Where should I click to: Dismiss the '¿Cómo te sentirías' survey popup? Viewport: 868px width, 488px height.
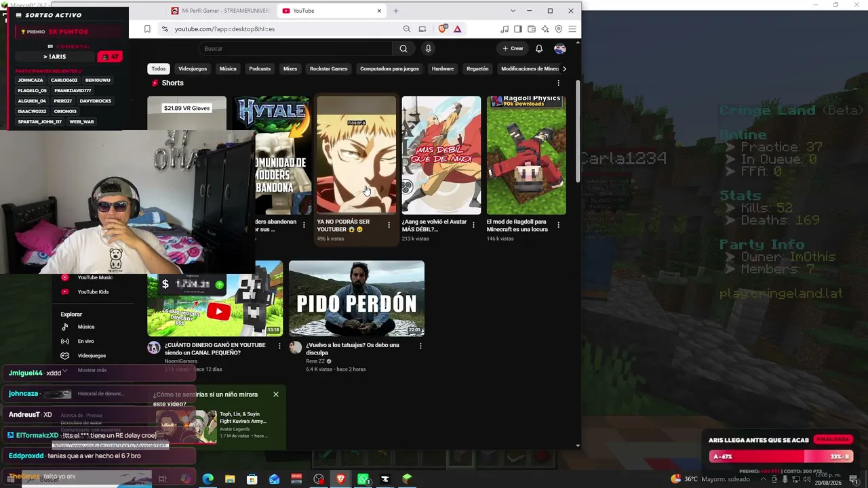(276, 394)
